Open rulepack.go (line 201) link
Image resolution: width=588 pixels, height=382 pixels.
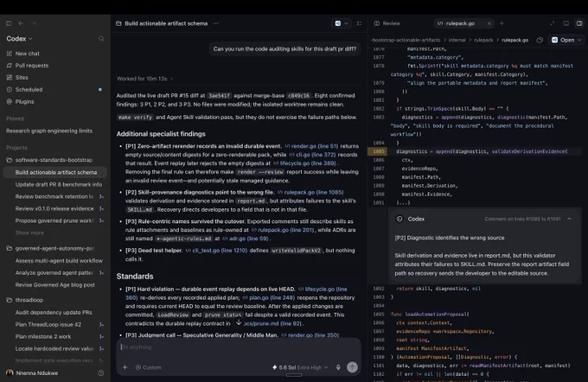(283, 230)
